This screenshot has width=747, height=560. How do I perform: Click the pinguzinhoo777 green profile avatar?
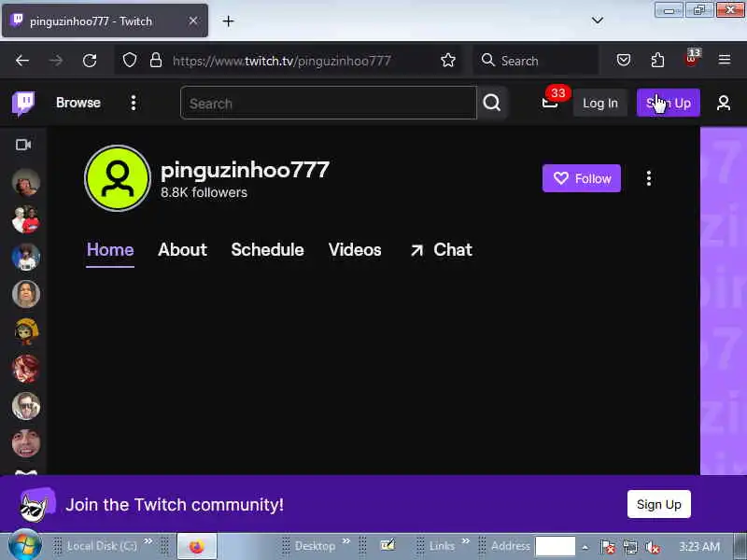tap(118, 178)
